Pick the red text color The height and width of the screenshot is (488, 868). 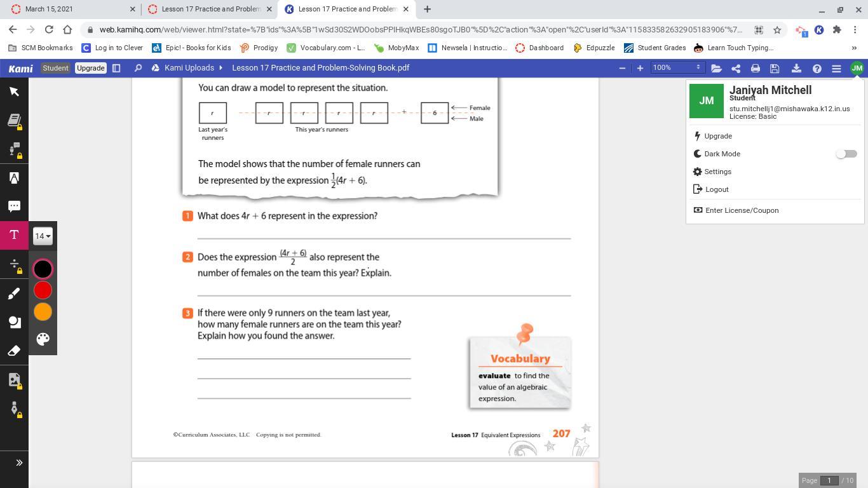pyautogui.click(x=43, y=290)
